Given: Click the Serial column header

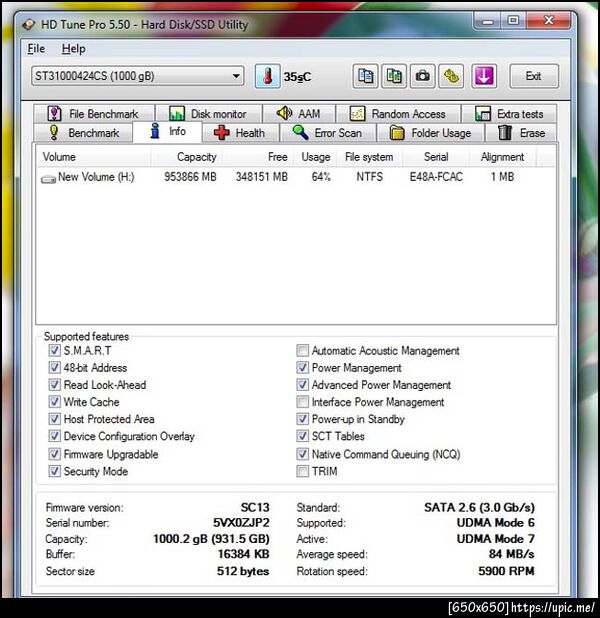Looking at the screenshot, I should click(436, 157).
